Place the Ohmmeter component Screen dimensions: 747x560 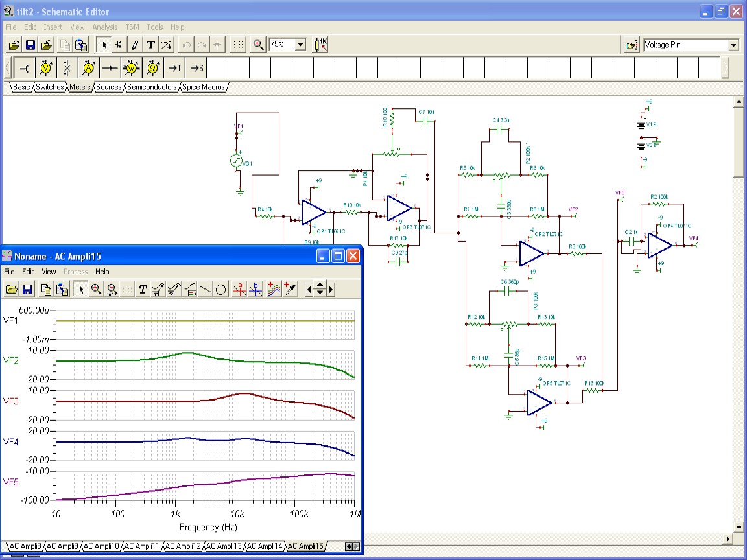[153, 68]
